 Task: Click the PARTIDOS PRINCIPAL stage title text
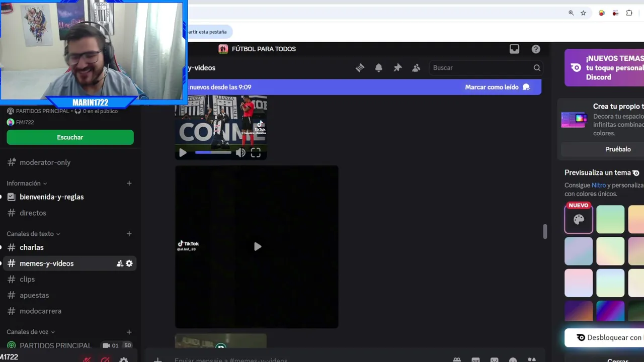point(43,111)
